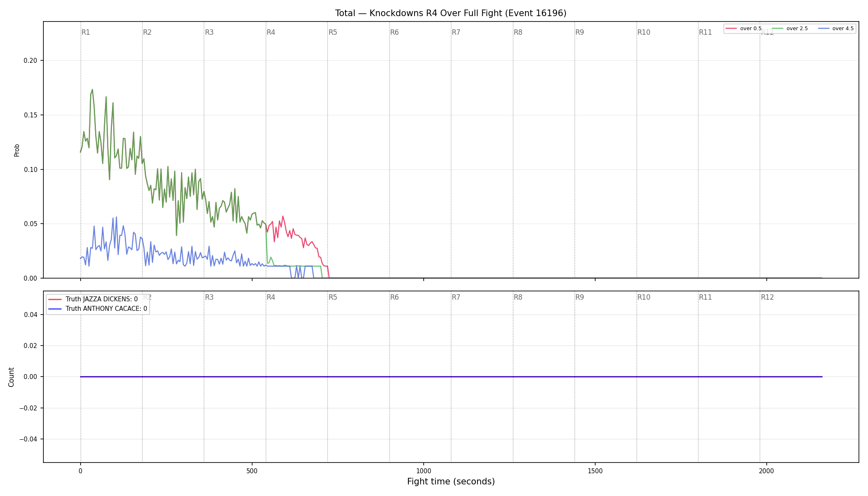The width and height of the screenshot is (868, 496).
Task: Click the red line swatch beside 'over 0.5'
Action: tap(731, 29)
